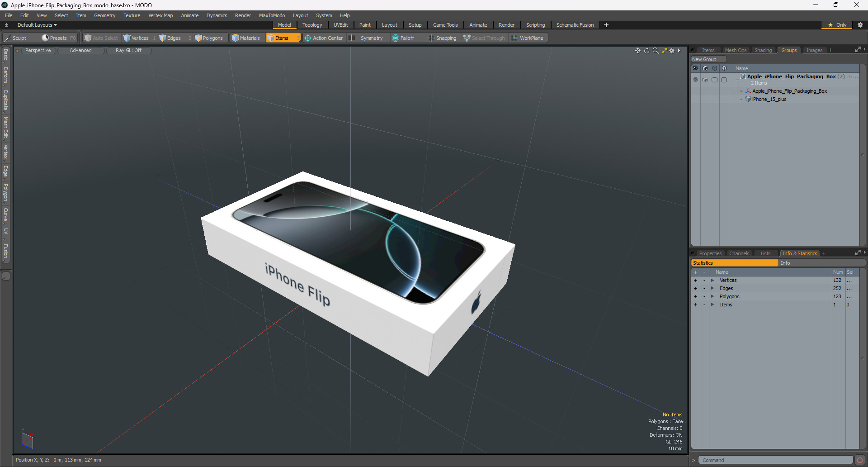Click the record button beside Command field
The height and width of the screenshot is (467, 868).
(x=860, y=460)
